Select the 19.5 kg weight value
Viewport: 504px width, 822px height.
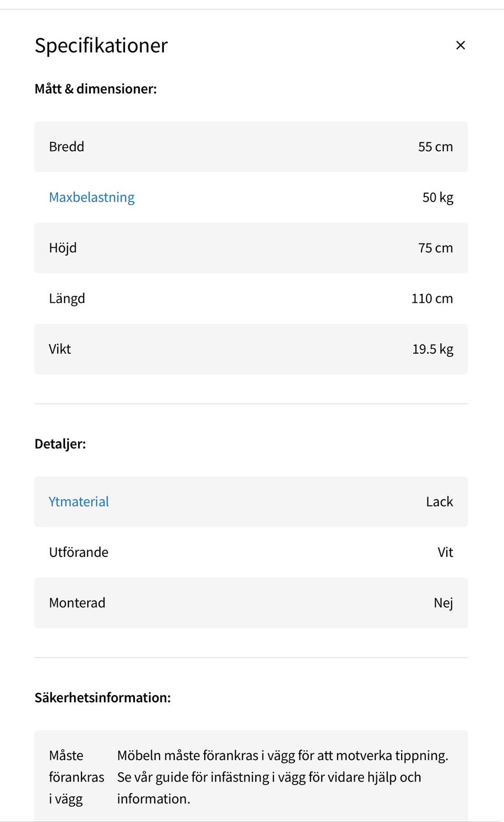[x=432, y=349]
